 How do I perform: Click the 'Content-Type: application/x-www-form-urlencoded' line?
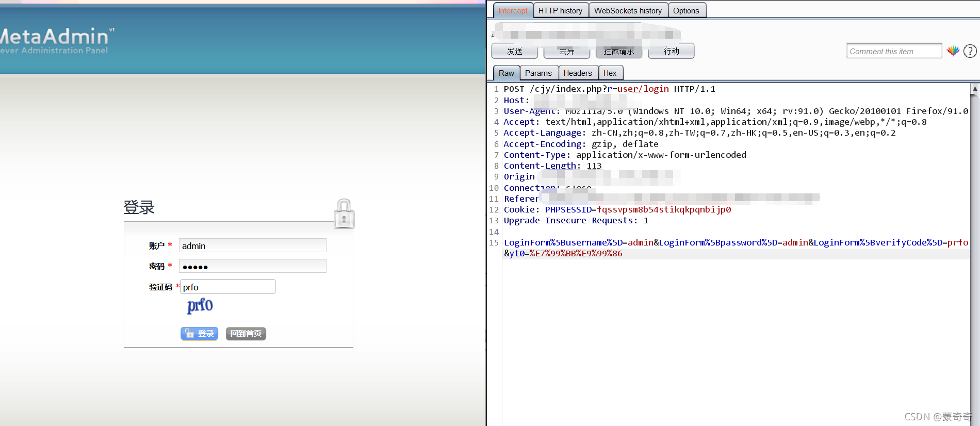click(625, 155)
